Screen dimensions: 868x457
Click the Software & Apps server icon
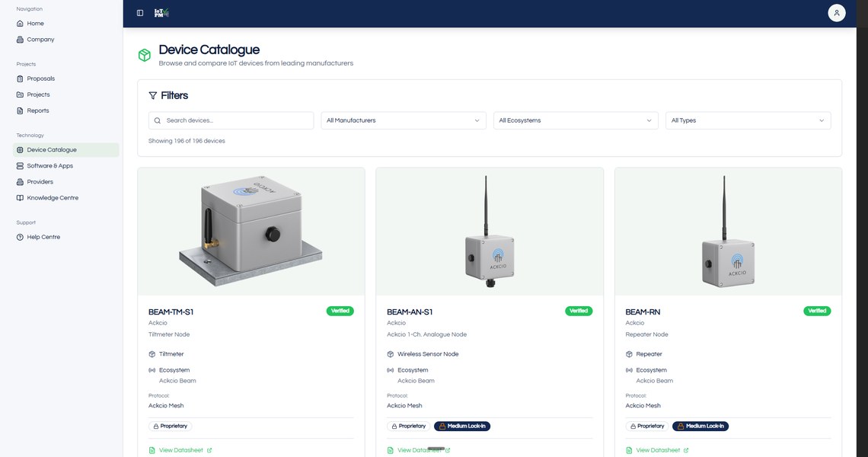point(20,165)
